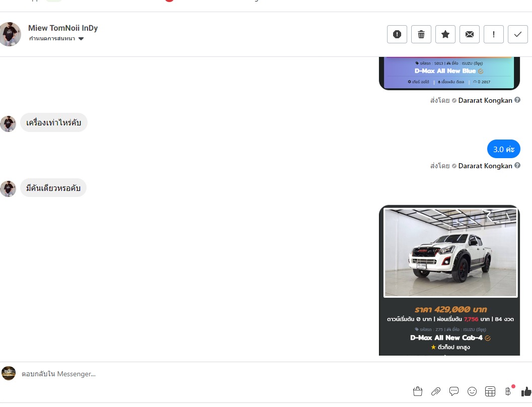532x407 pixels.
Task: Click help icon beside the first Dararat Kongkan
Action: tap(517, 100)
